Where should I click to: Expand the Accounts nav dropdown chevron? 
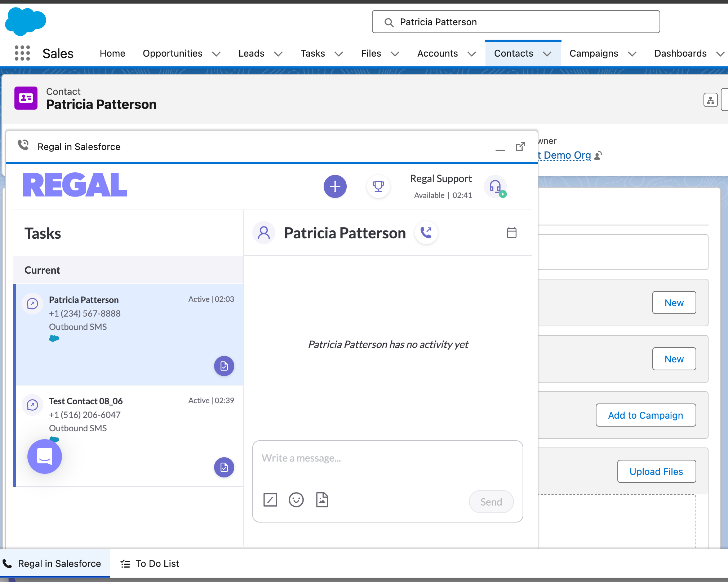[471, 54]
